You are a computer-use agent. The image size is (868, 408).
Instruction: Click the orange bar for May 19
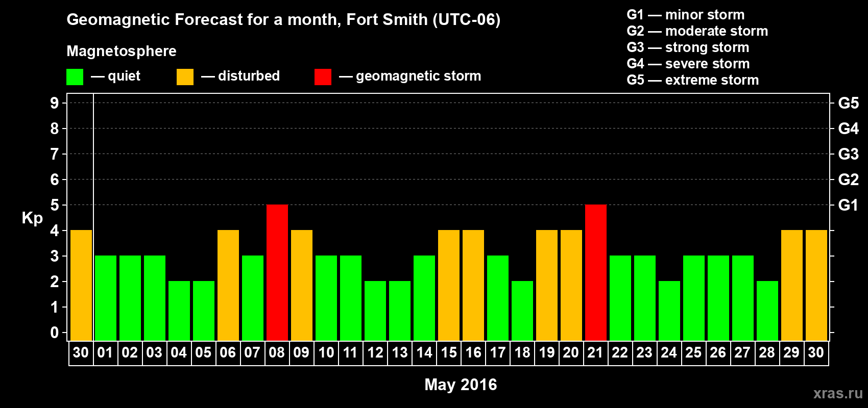pos(547,286)
